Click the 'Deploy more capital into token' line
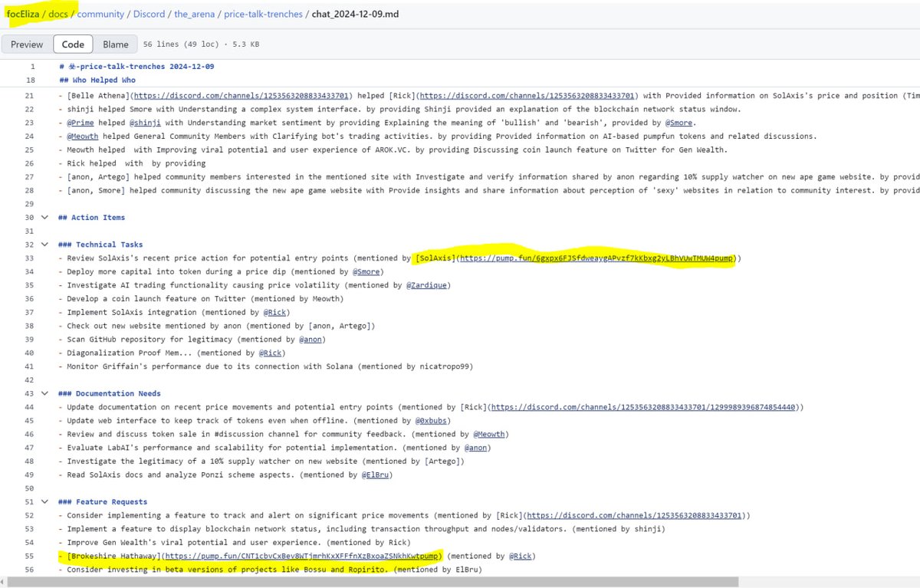The width and height of the screenshot is (920, 588). tap(221, 272)
